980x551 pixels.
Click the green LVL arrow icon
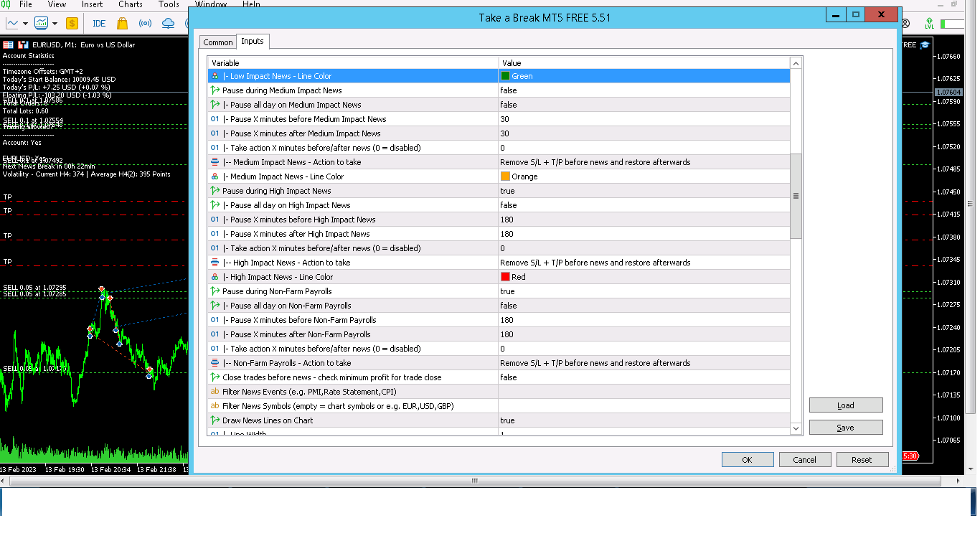point(930,24)
